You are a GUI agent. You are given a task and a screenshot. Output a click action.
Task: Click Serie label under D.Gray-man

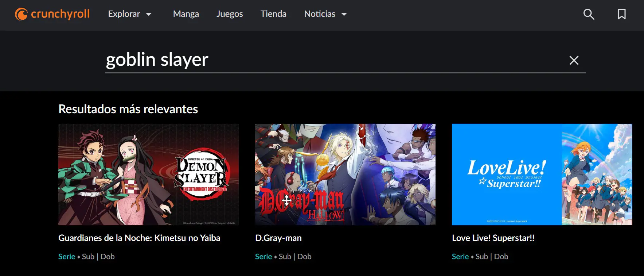coord(264,257)
